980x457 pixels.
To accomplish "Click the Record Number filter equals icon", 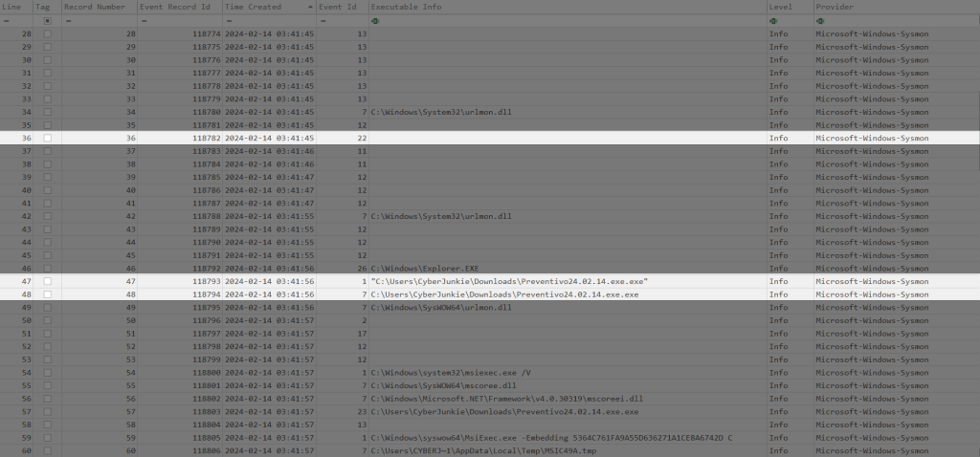I will coord(67,20).
